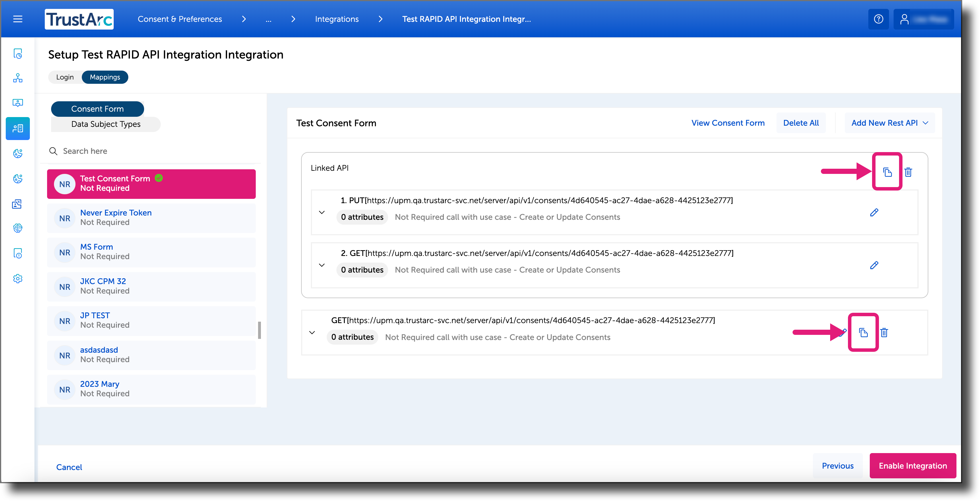Select the Data Subject Types tab

click(x=106, y=124)
